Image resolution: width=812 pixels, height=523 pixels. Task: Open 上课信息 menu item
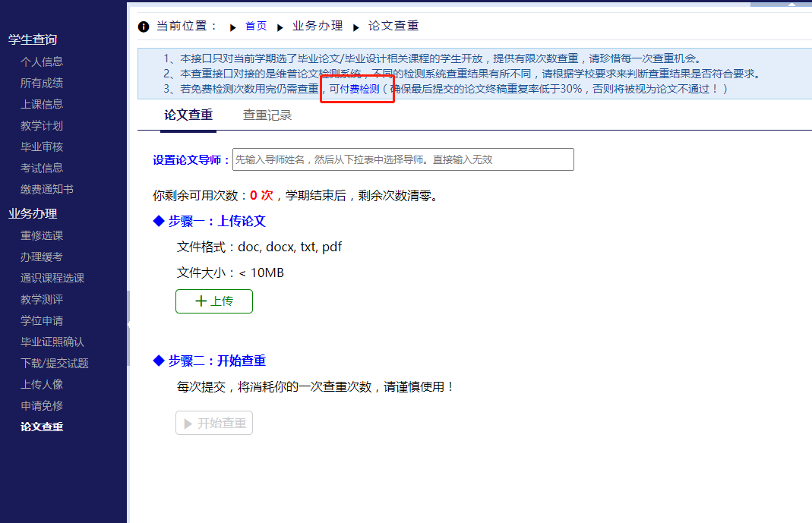pyautogui.click(x=42, y=104)
